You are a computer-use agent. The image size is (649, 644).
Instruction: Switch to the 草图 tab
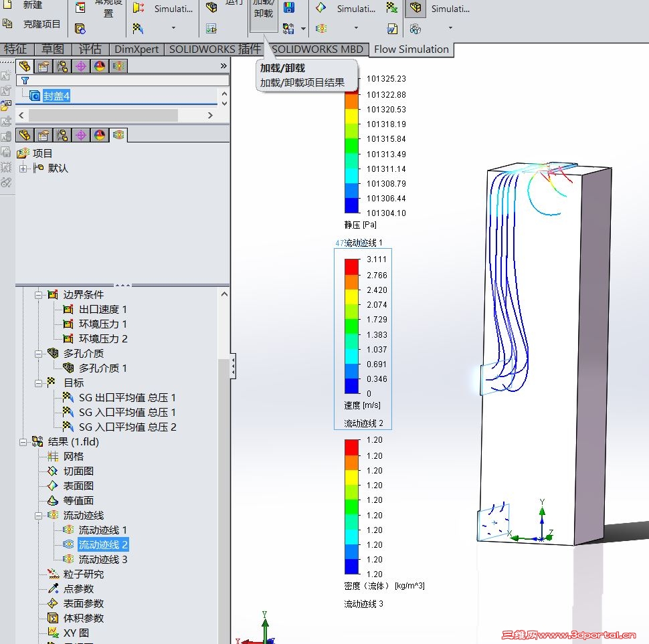pos(53,49)
